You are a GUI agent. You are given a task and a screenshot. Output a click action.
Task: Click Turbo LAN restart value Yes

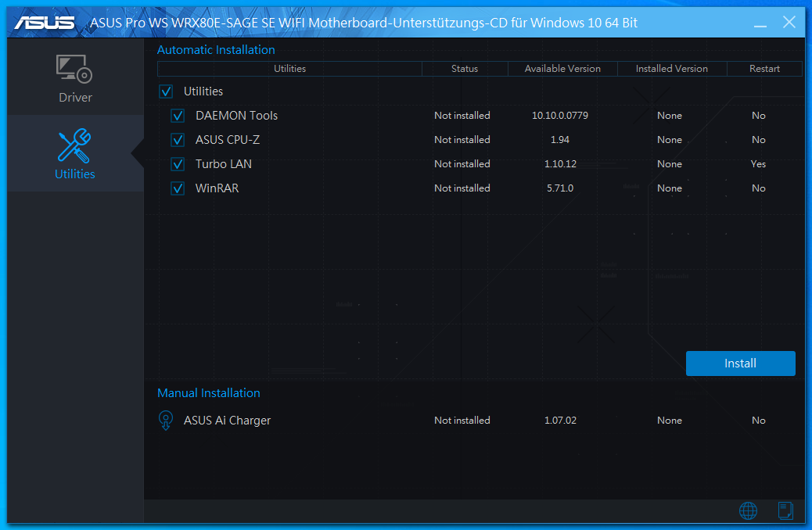[758, 164]
